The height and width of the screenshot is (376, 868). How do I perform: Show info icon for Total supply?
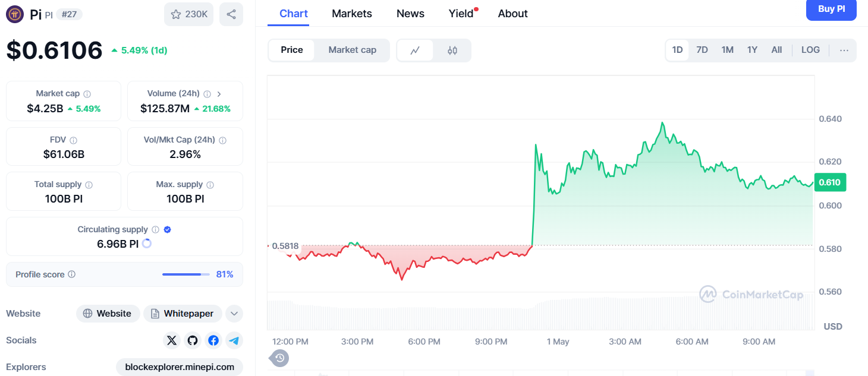[x=89, y=185]
